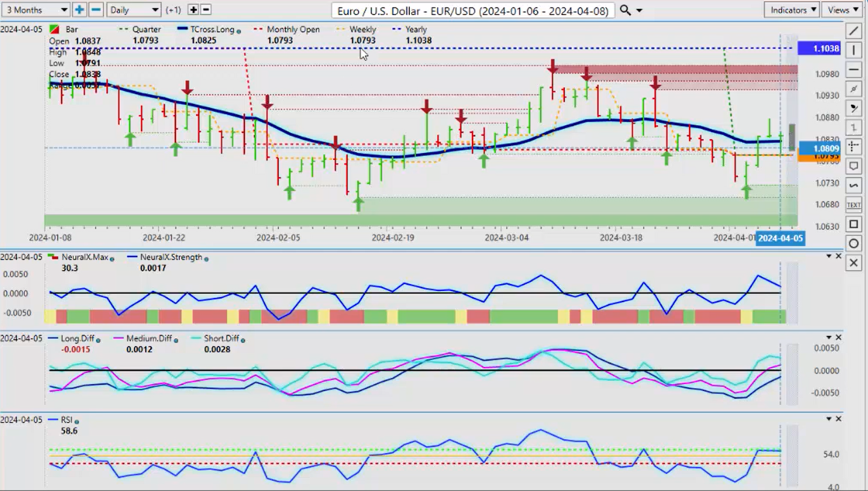The width and height of the screenshot is (868, 491).
Task: Click the black minus forecast decrement button
Action: pos(206,10)
